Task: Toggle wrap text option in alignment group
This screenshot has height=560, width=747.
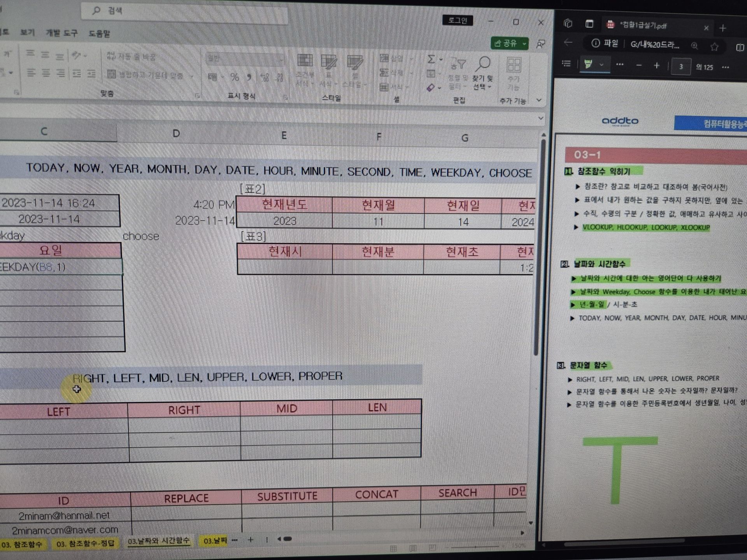Action: click(x=132, y=57)
